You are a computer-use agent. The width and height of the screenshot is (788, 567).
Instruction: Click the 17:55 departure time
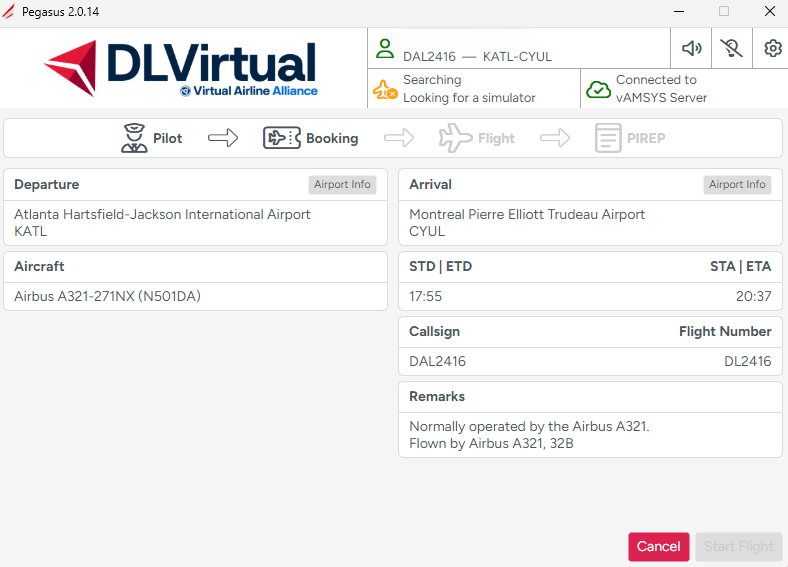426,297
